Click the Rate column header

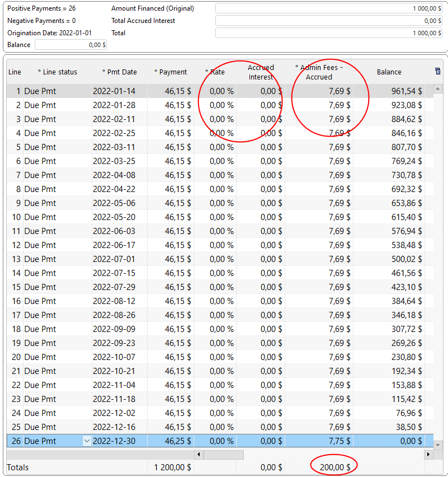215,72
